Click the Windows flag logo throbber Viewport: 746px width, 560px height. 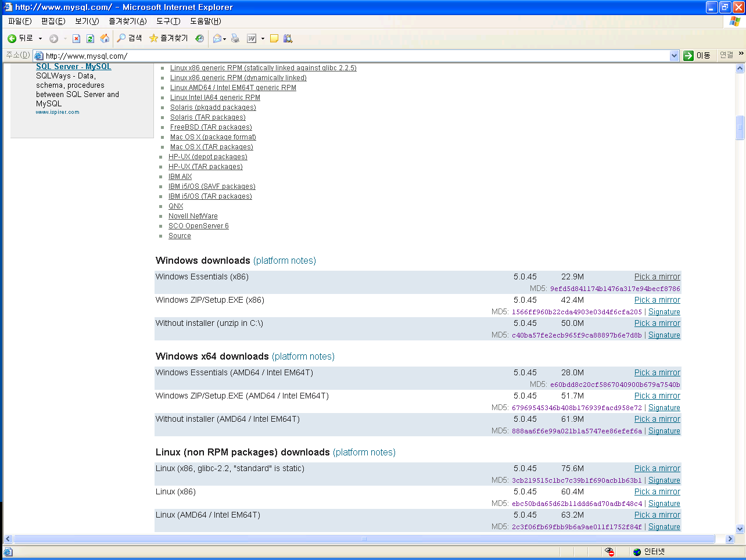[x=735, y=21]
